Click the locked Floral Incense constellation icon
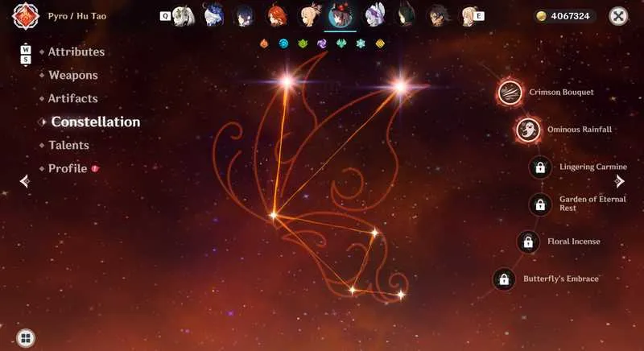 pyautogui.click(x=528, y=242)
